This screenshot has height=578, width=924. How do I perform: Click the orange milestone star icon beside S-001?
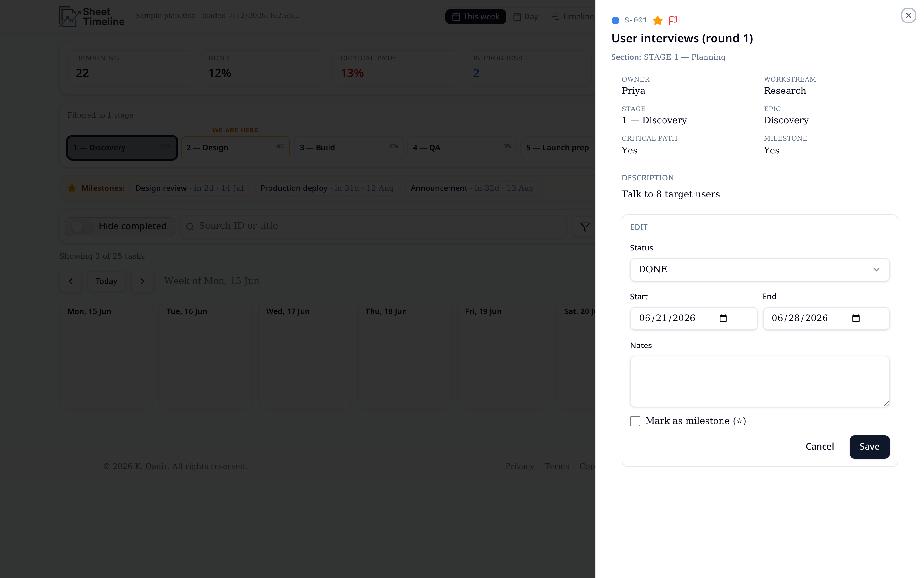pos(657,20)
